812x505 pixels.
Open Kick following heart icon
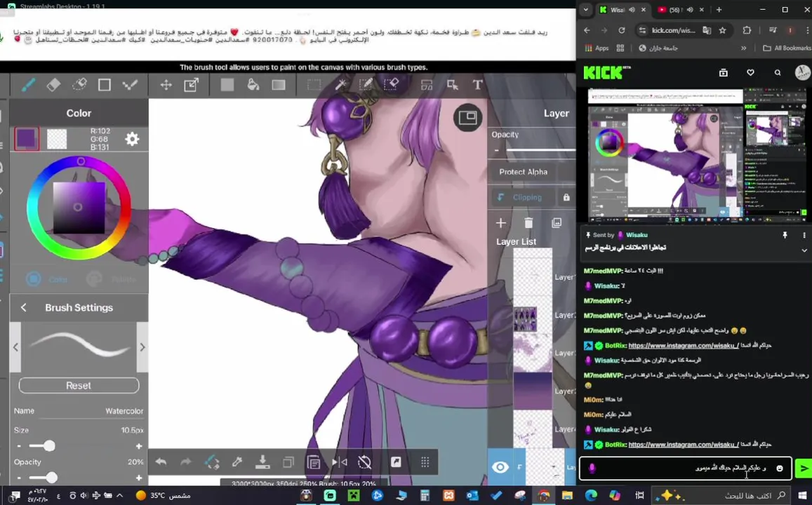pyautogui.click(x=750, y=73)
